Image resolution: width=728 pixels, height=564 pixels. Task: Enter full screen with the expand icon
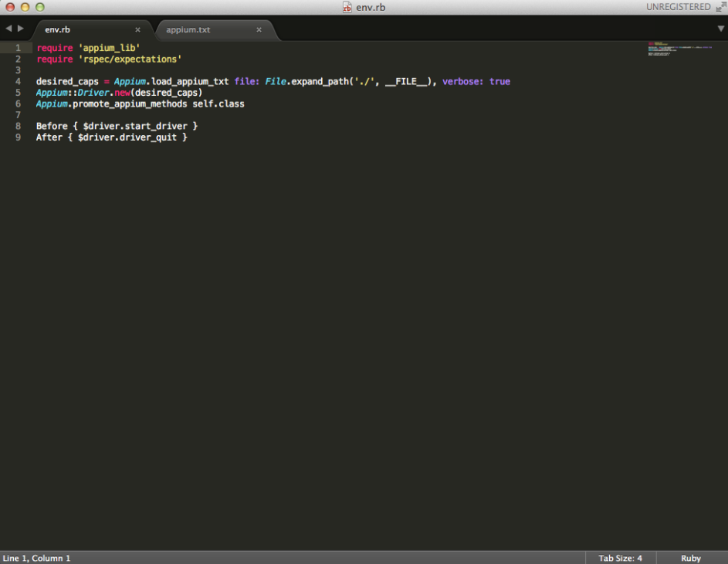click(720, 8)
